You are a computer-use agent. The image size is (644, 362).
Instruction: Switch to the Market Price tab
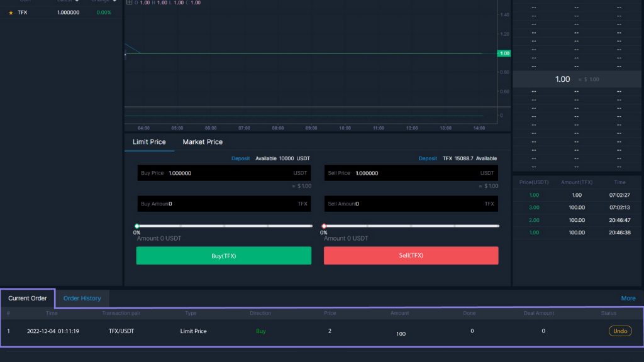[x=203, y=142]
